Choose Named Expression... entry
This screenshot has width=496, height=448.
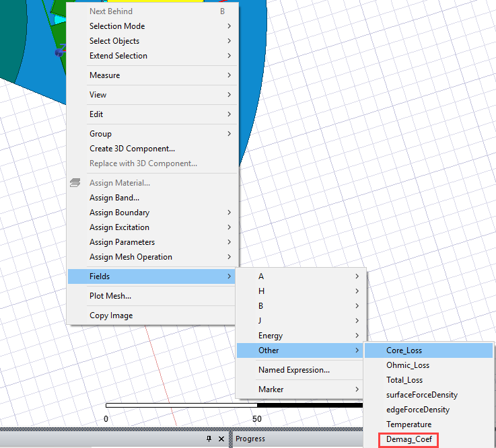click(x=300, y=370)
